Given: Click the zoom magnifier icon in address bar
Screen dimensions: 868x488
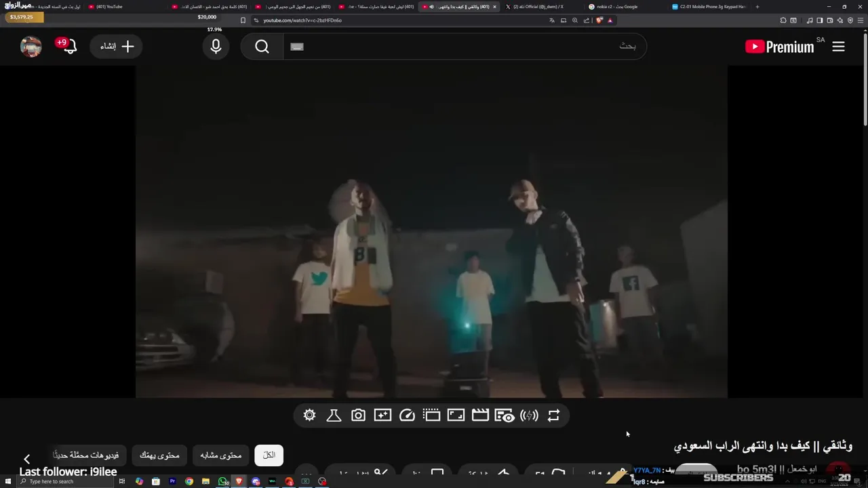Looking at the screenshot, I should coord(575,20).
